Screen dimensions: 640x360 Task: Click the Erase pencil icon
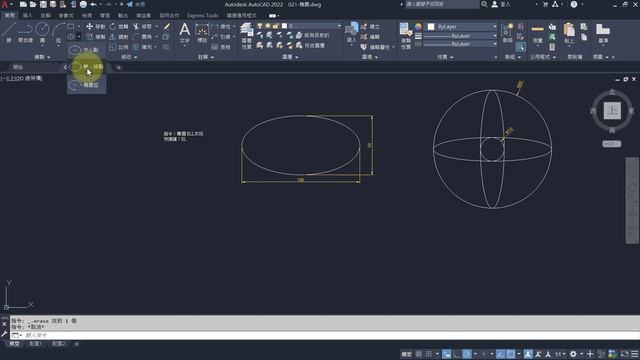[167, 27]
